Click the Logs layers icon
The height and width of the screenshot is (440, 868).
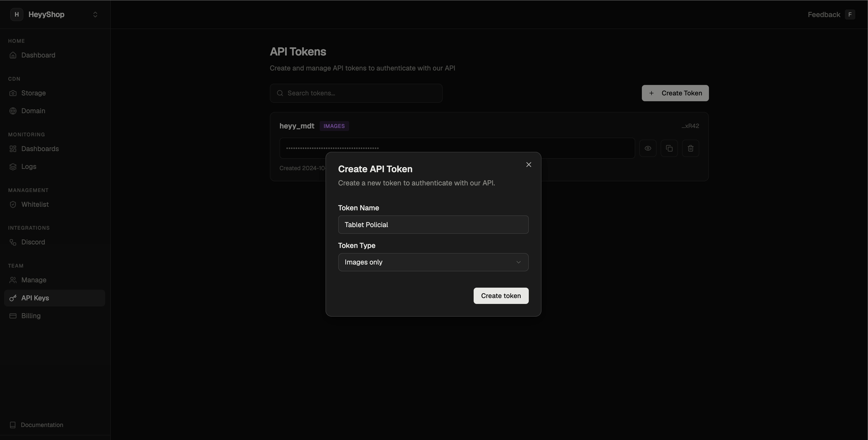coord(13,166)
